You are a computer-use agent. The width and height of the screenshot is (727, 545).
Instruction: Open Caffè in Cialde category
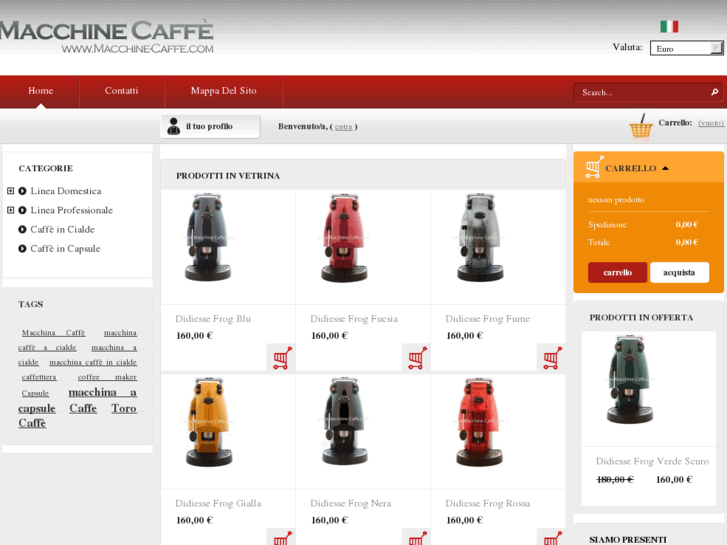(x=62, y=230)
